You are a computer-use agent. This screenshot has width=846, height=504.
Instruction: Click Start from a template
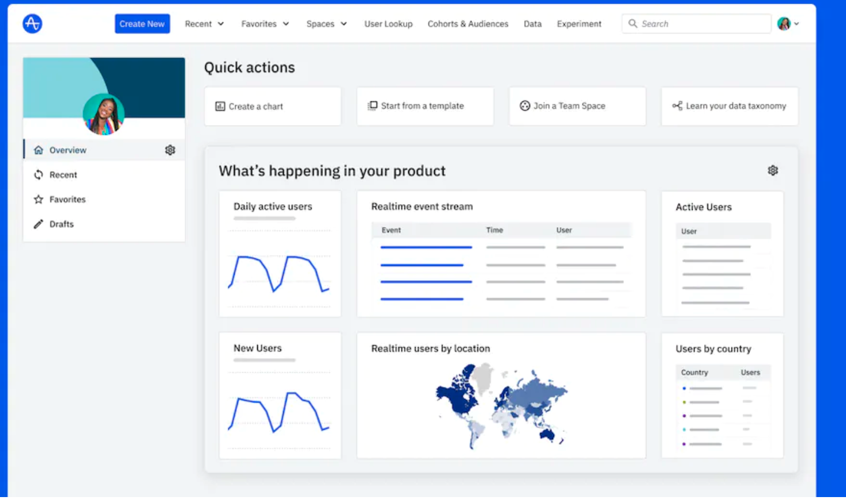425,106
